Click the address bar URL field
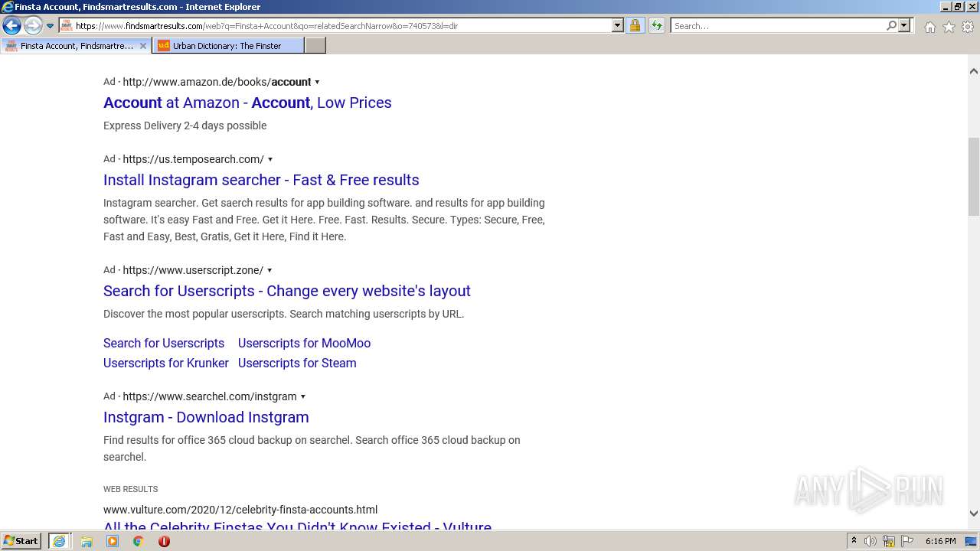 (x=335, y=26)
